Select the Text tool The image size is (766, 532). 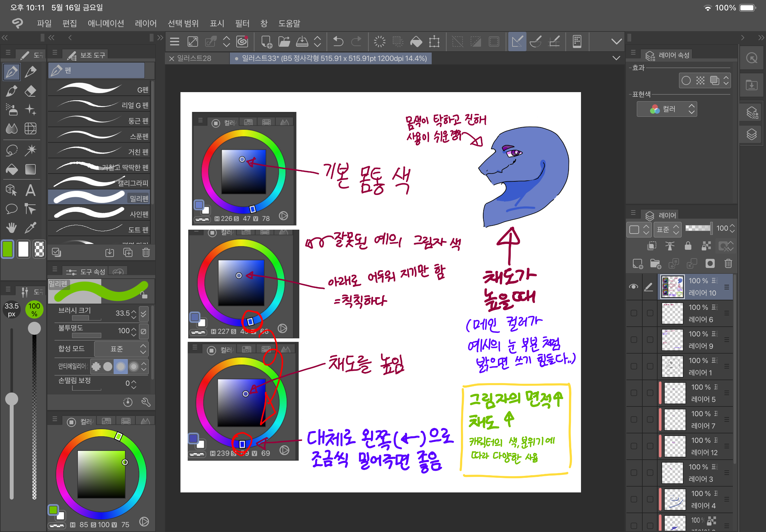click(30, 190)
